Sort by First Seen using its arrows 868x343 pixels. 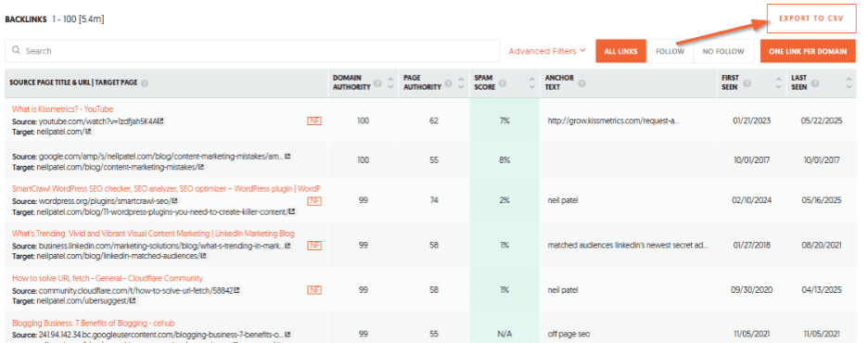[779, 83]
